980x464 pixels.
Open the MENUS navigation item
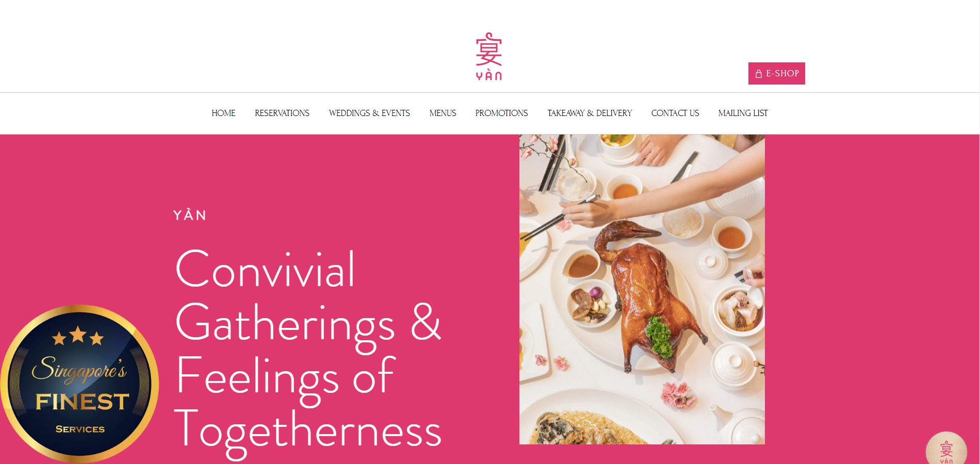(443, 113)
